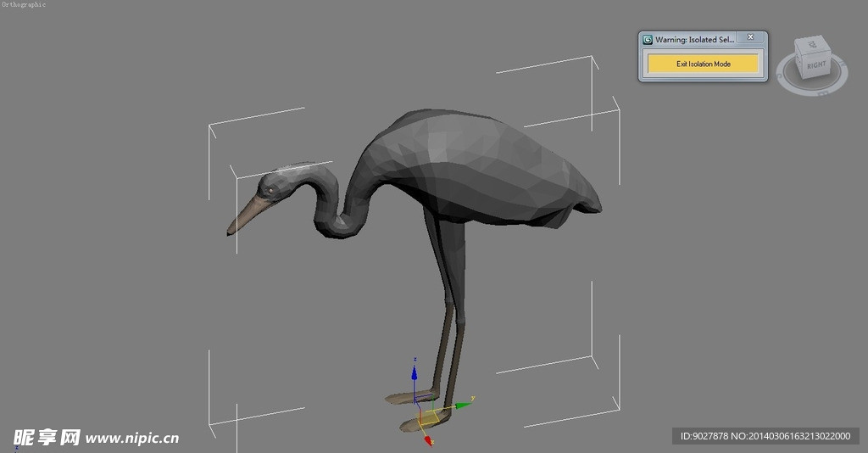Click the 3ds Max icon in warning title bar
868x453 pixels.
648,39
